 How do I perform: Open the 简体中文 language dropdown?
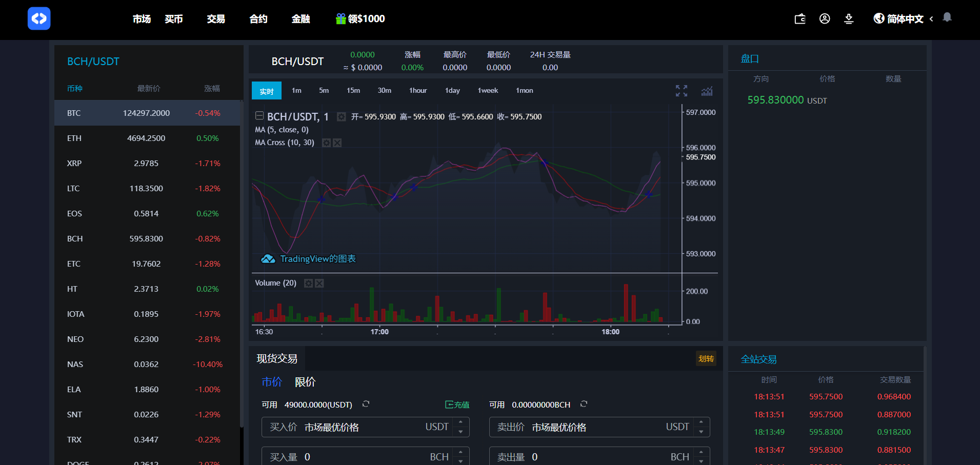[x=904, y=19]
